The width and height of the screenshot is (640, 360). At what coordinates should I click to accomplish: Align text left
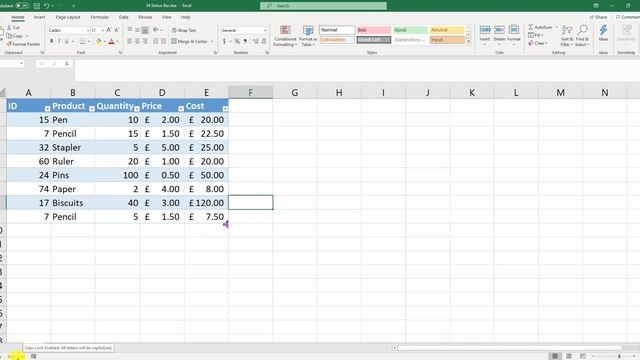click(130, 41)
